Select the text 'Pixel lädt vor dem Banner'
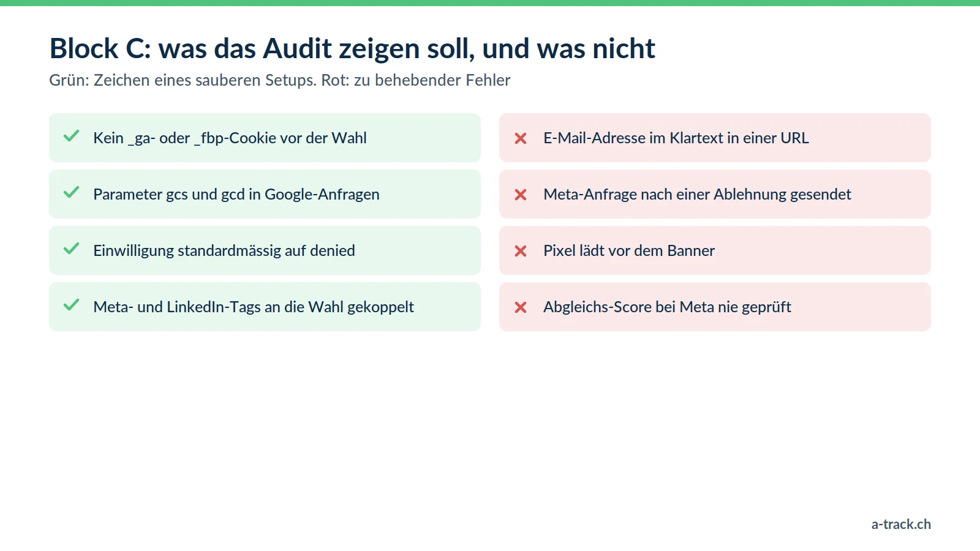The image size is (980, 551). pos(629,251)
